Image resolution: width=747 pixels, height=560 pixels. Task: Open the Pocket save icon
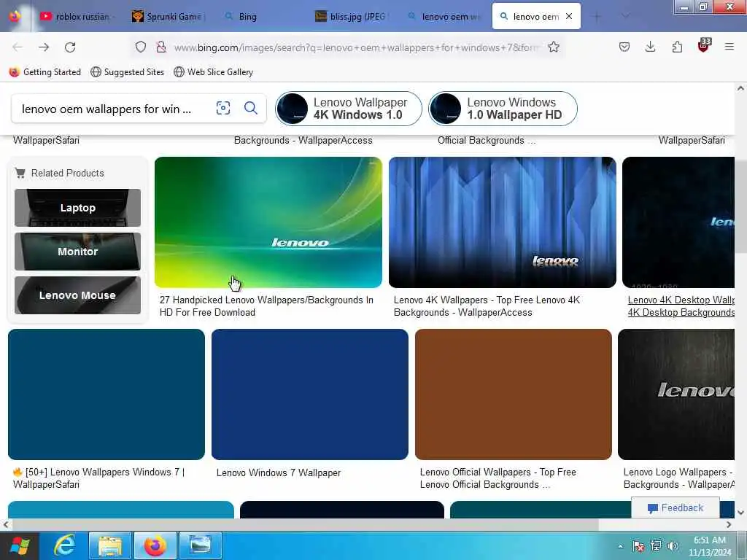pyautogui.click(x=624, y=47)
